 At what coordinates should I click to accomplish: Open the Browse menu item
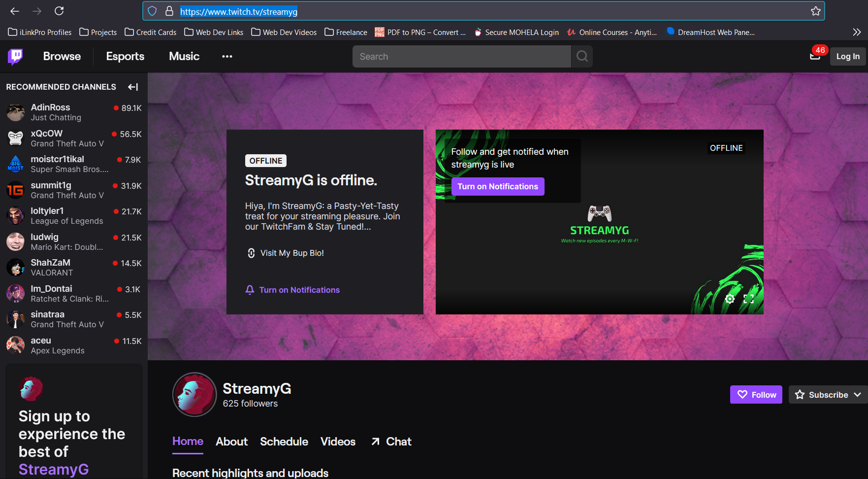coord(62,56)
